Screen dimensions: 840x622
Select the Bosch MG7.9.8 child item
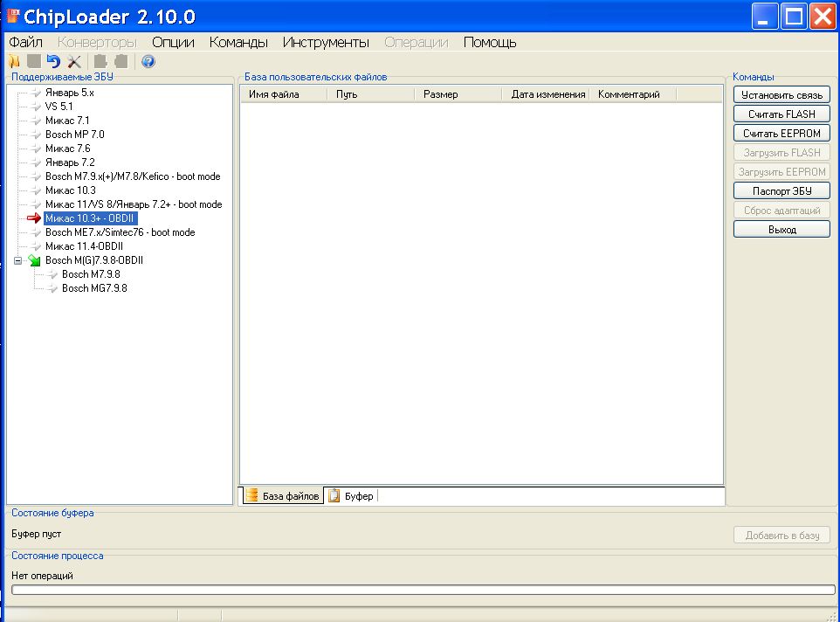95,288
